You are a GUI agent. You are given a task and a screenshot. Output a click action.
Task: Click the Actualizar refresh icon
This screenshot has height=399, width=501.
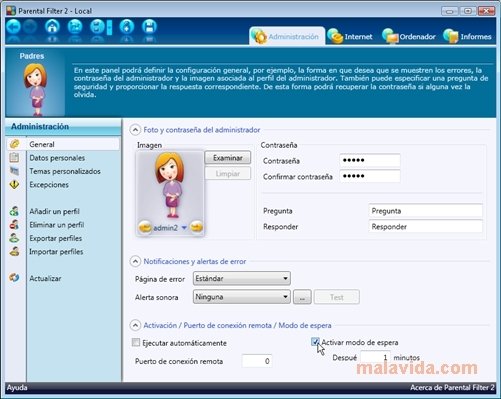click(x=14, y=278)
